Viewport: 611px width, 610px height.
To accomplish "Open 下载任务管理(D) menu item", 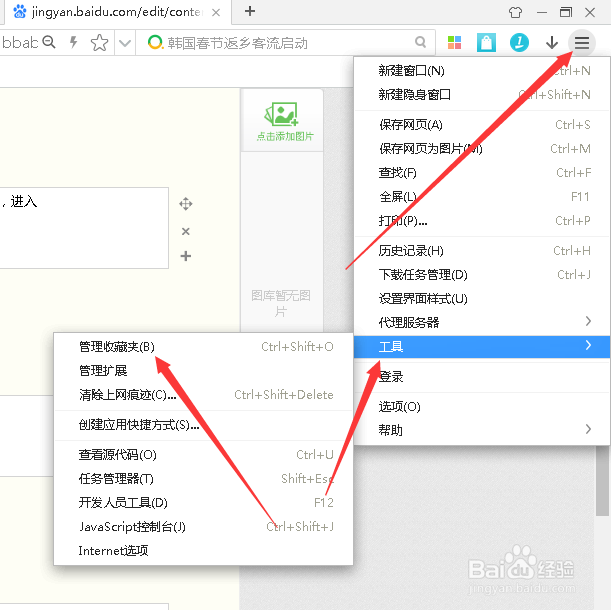I will 482,275.
